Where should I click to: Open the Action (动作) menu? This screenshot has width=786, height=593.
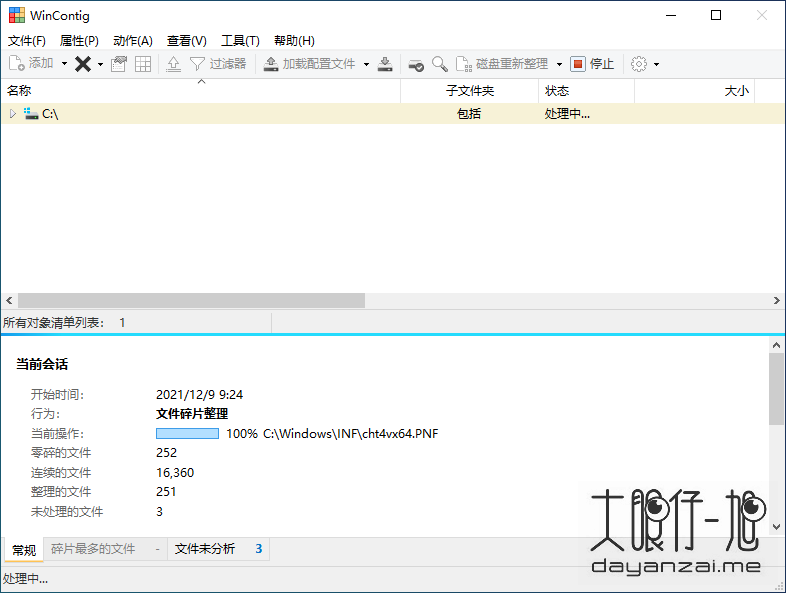coord(133,41)
